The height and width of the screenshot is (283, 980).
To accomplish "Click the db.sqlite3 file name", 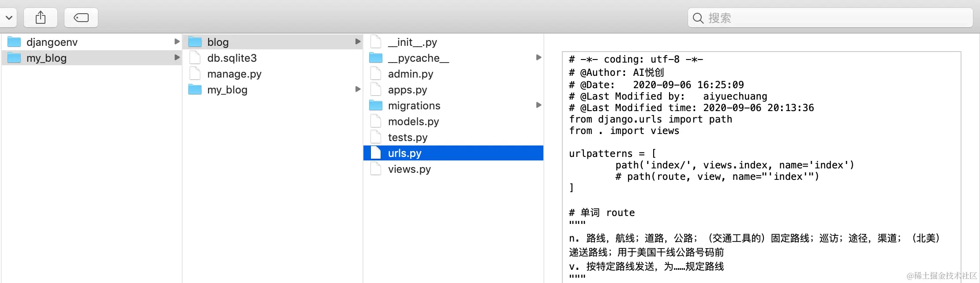I will (x=232, y=58).
